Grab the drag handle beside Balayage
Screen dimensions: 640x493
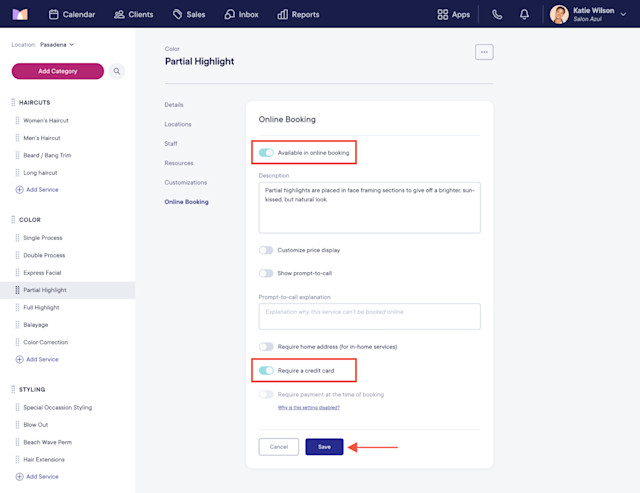tap(17, 325)
